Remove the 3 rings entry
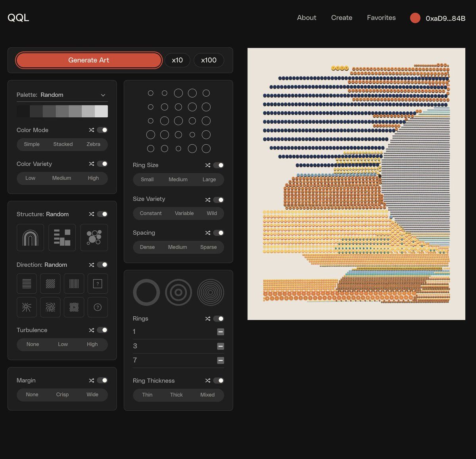The width and height of the screenshot is (476, 459). point(221,346)
